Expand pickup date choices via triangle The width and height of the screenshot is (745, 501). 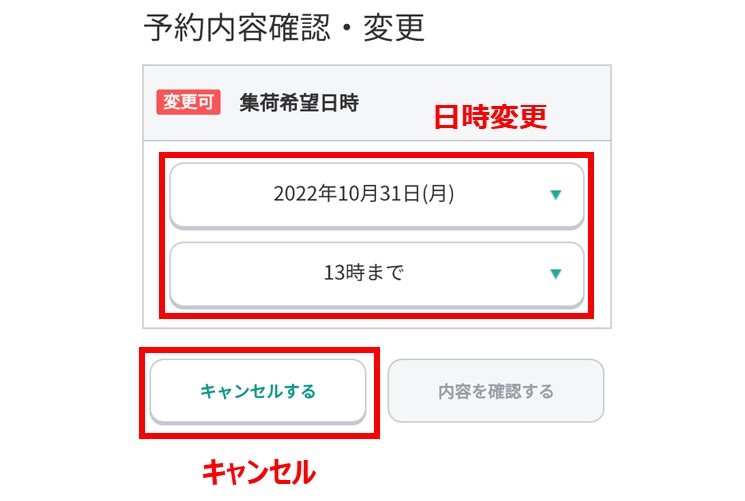[556, 195]
